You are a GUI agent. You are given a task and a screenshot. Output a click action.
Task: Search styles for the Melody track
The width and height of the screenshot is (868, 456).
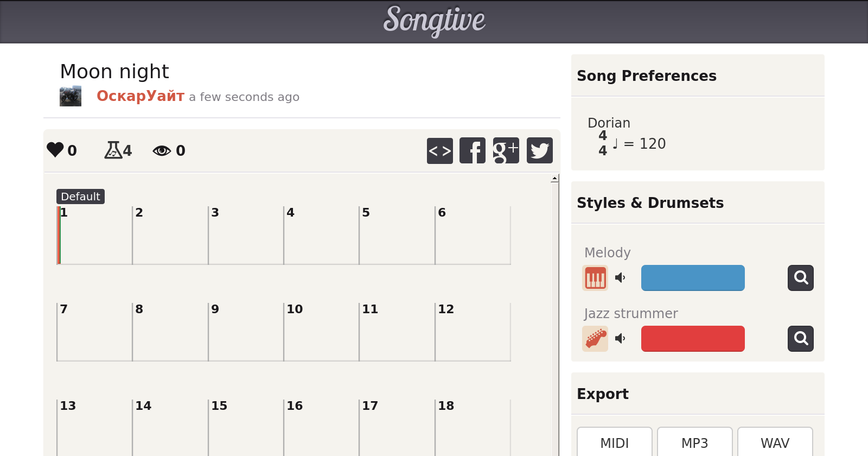[x=800, y=278]
